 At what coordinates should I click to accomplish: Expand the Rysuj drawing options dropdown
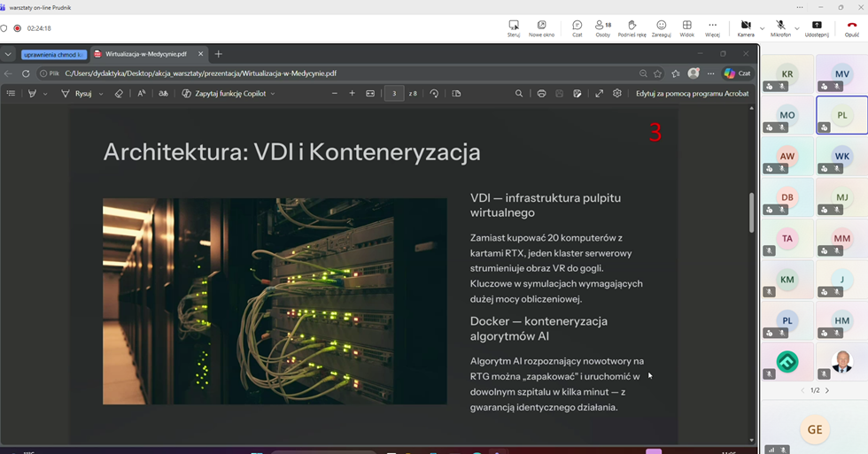tap(101, 94)
